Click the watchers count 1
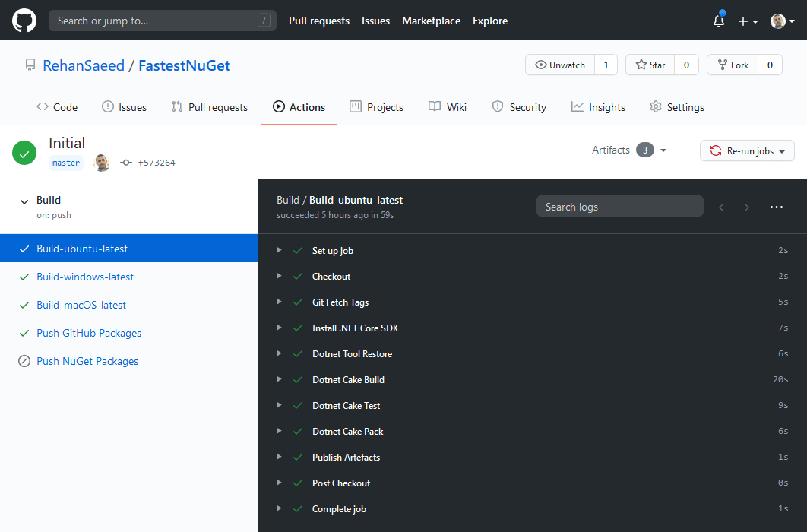Screen dimensions: 807x532 (x=606, y=65)
